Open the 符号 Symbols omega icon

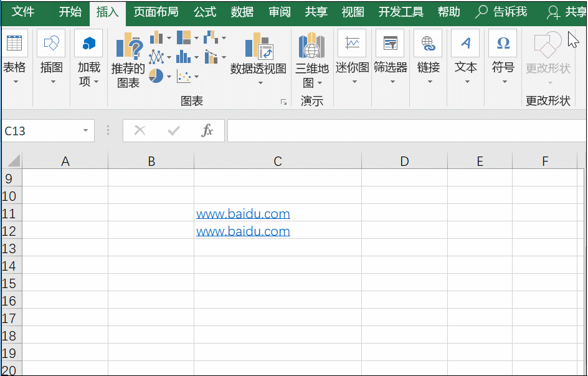(503, 44)
